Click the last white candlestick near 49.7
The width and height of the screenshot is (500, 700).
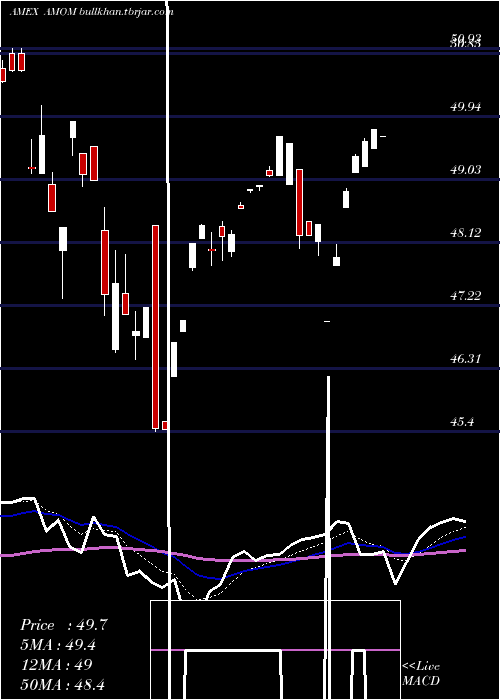383,136
